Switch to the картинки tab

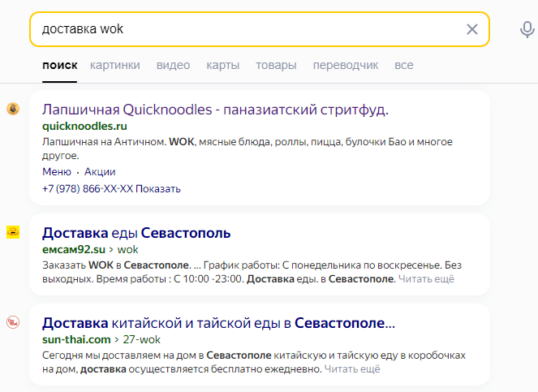[x=115, y=65]
